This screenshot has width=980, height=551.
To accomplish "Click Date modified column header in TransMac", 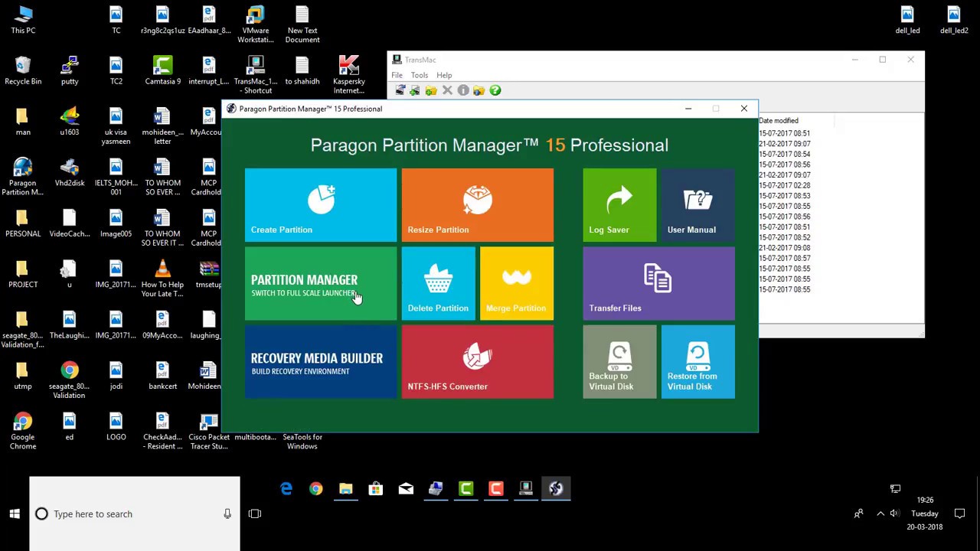I will [796, 121].
